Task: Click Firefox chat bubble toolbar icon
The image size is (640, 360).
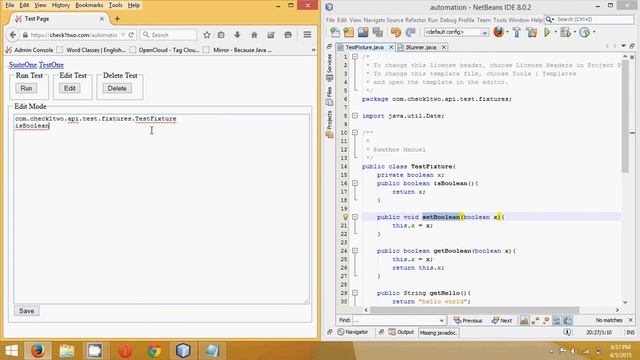Action: (x=288, y=35)
